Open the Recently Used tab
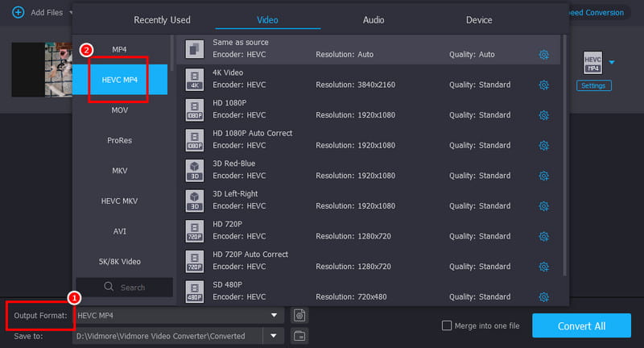Image resolution: width=644 pixels, height=348 pixels. pyautogui.click(x=162, y=19)
